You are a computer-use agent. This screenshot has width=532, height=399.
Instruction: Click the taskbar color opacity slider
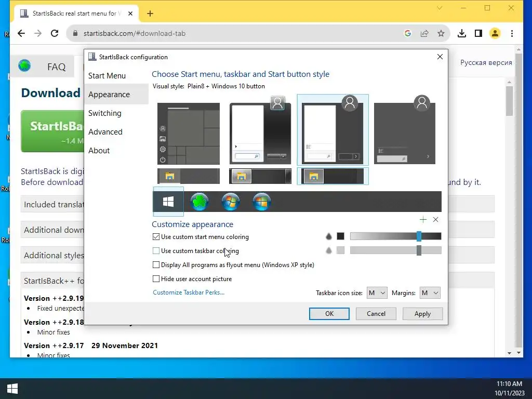(395, 250)
